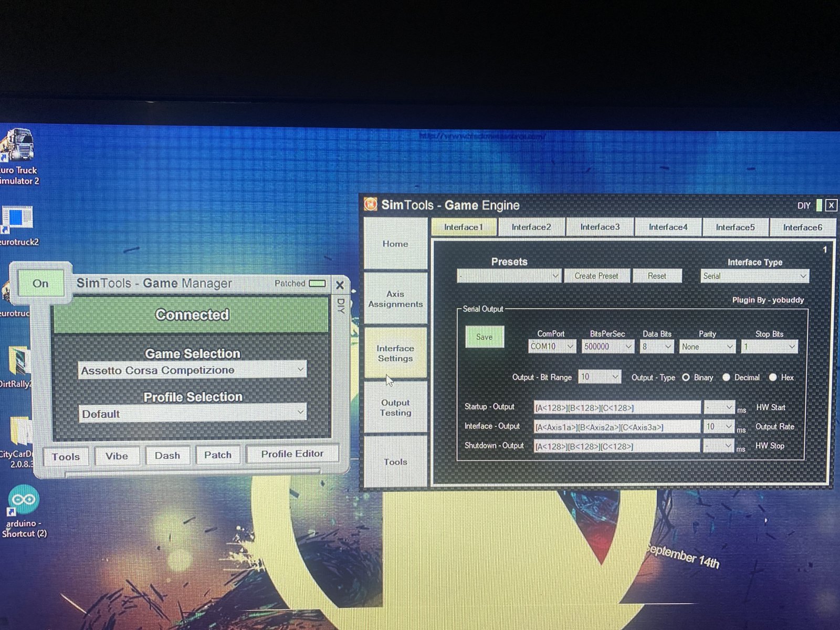Click Tools button in Game Manager
840x630 pixels.
pyautogui.click(x=66, y=456)
